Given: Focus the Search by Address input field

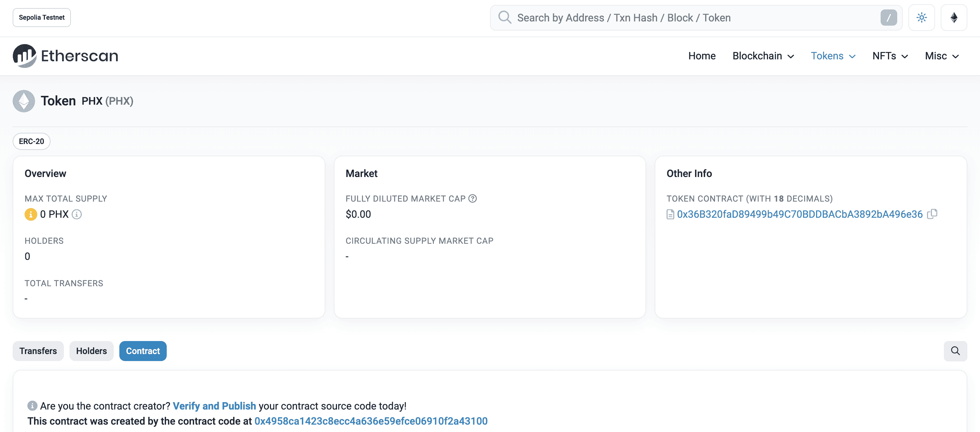Looking at the screenshot, I should pos(696,18).
